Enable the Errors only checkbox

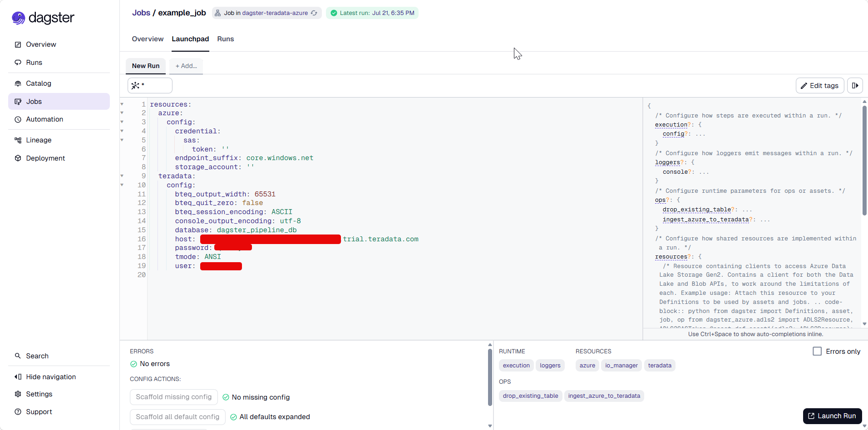coord(817,352)
